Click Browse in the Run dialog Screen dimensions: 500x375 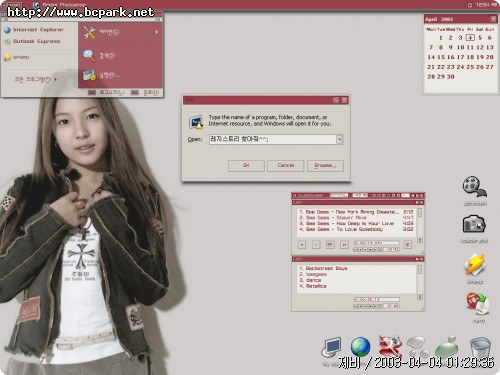325,166
